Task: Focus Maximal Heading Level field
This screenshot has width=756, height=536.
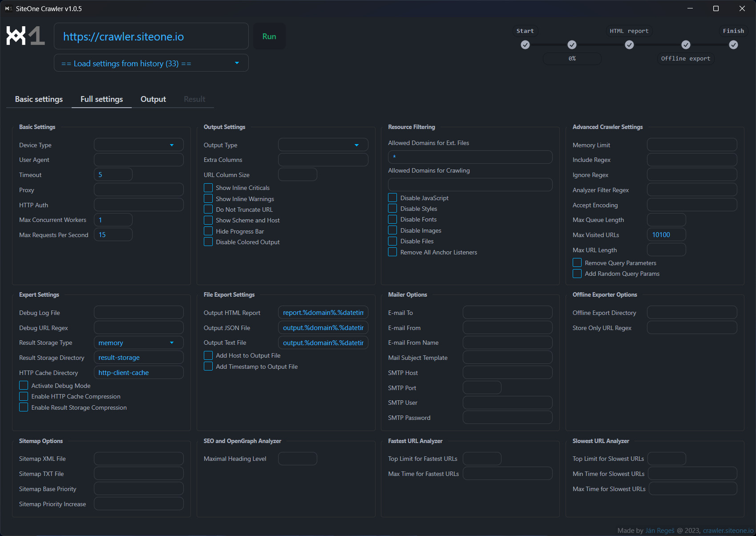Action: [298, 459]
